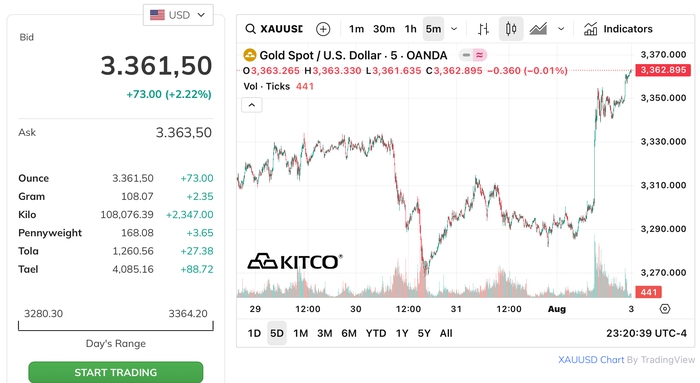Add a compare symbol with the plus icon
Viewport: 700px width, 383px height.
(x=323, y=29)
